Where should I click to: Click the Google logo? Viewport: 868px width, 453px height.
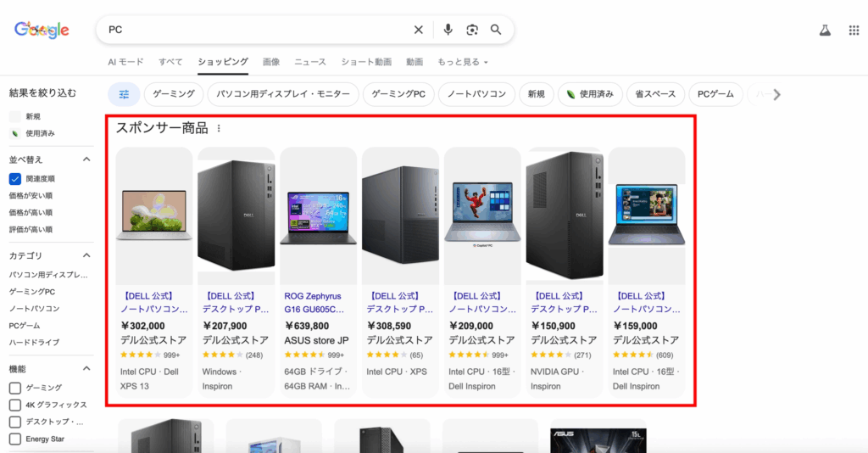pos(42,30)
